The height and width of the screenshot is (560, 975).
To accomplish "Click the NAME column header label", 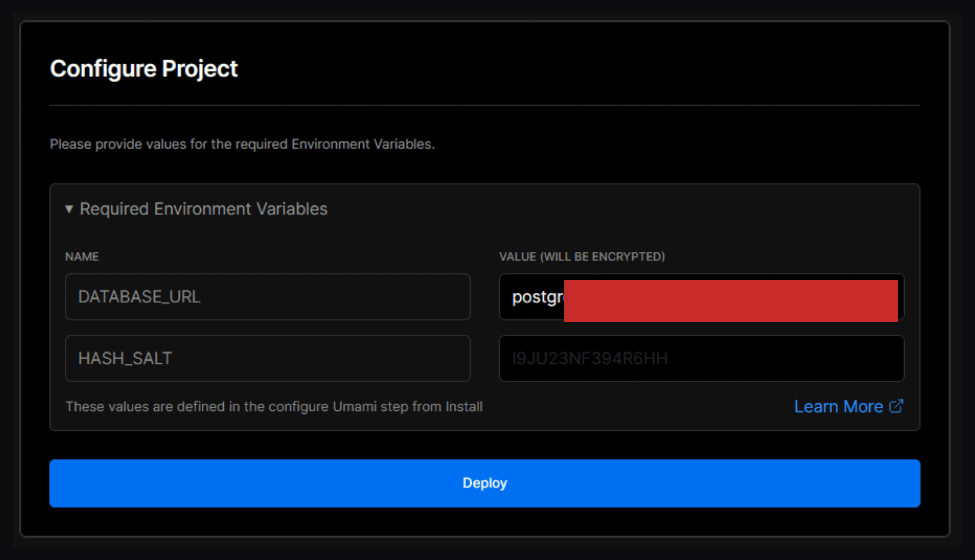I will [82, 257].
